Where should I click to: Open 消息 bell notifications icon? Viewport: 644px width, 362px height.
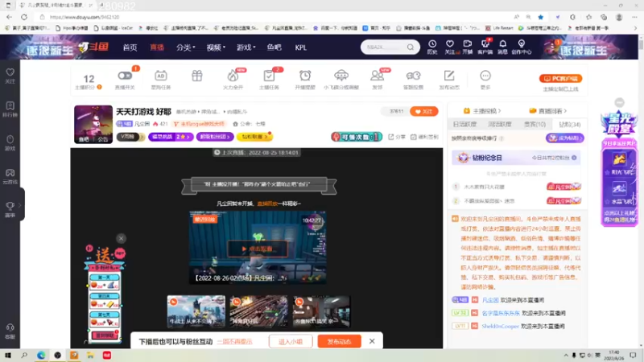pyautogui.click(x=502, y=47)
